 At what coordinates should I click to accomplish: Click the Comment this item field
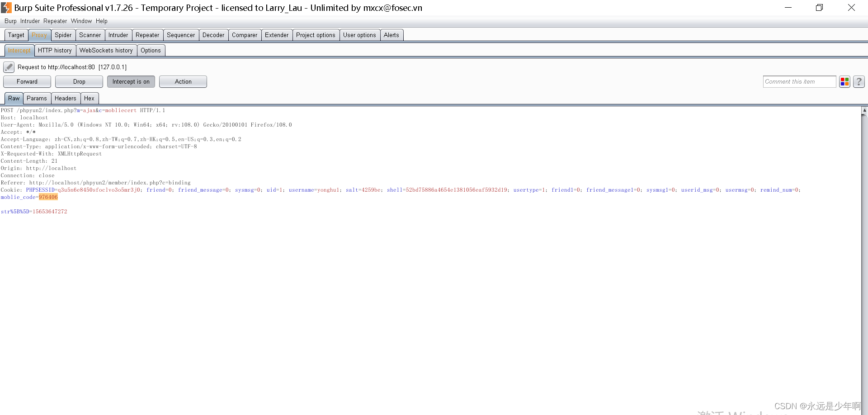(799, 82)
